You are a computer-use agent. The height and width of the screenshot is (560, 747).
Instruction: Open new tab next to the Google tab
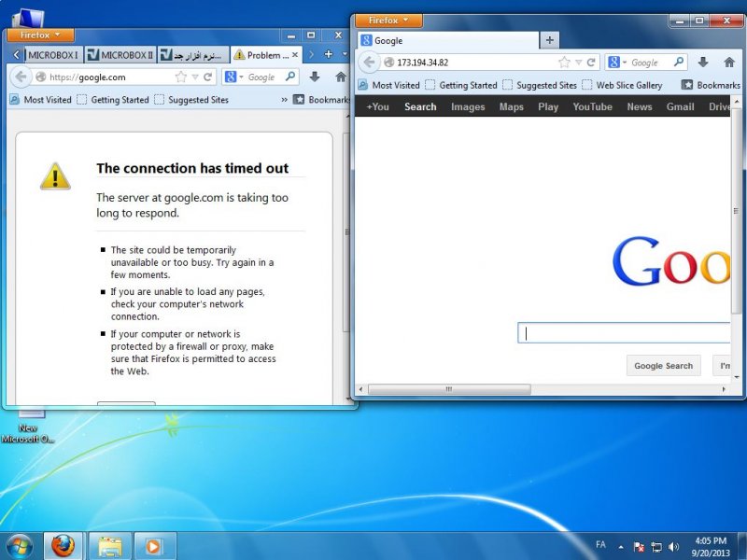tap(549, 40)
